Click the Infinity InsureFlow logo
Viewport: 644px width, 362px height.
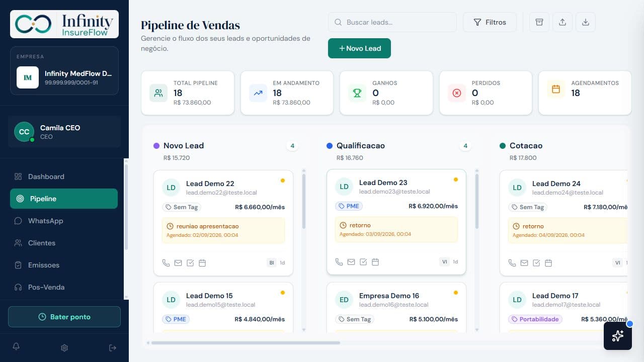pos(64,24)
